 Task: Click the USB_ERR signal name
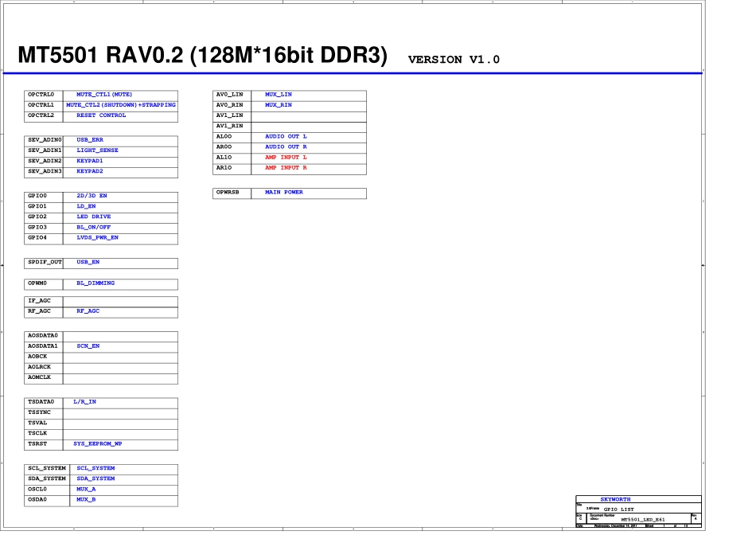click(90, 140)
